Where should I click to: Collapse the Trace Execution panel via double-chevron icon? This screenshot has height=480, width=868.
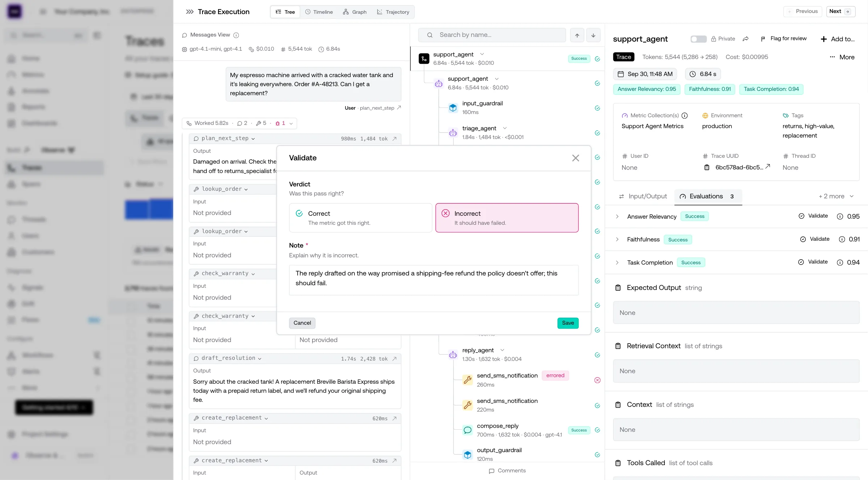(x=190, y=12)
